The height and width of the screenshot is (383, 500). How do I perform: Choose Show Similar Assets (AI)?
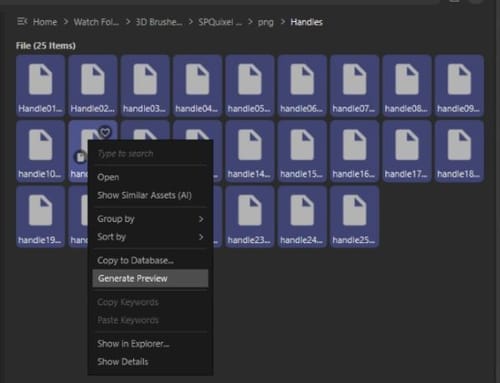click(150, 195)
